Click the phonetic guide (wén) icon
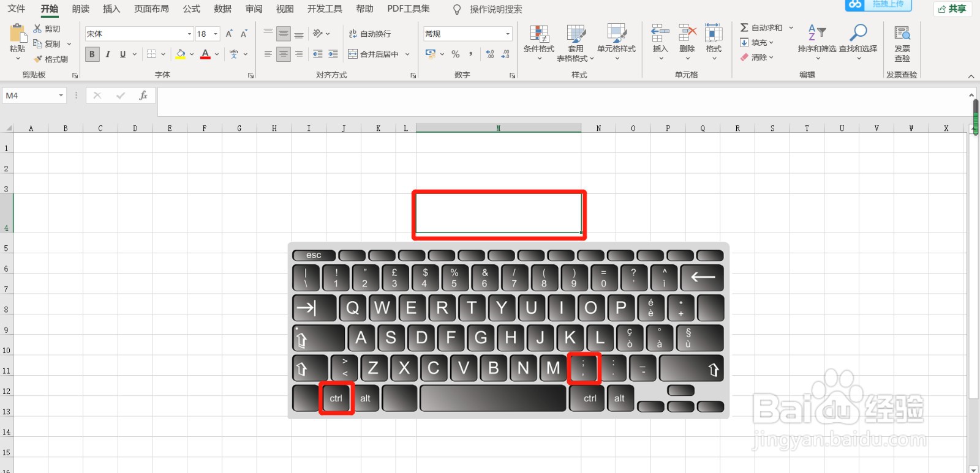Screen dimensions: 980x473 [234, 54]
